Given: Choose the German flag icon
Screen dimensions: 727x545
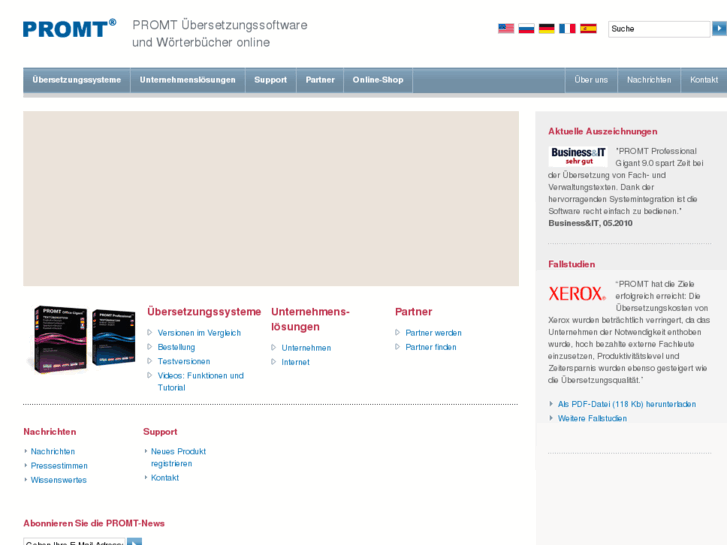Looking at the screenshot, I should (547, 29).
